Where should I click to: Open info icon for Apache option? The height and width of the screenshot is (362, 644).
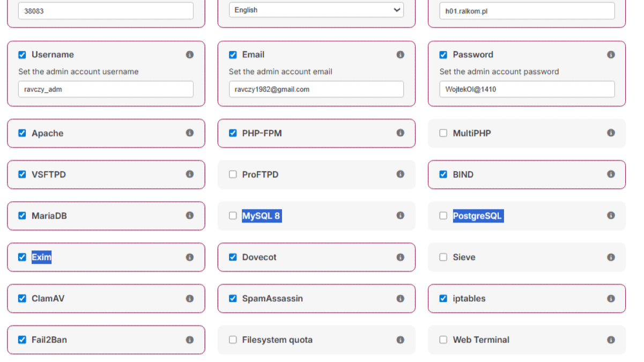tap(190, 133)
